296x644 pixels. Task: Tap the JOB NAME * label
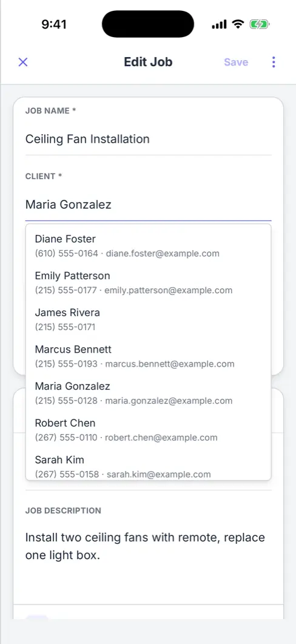[51, 110]
